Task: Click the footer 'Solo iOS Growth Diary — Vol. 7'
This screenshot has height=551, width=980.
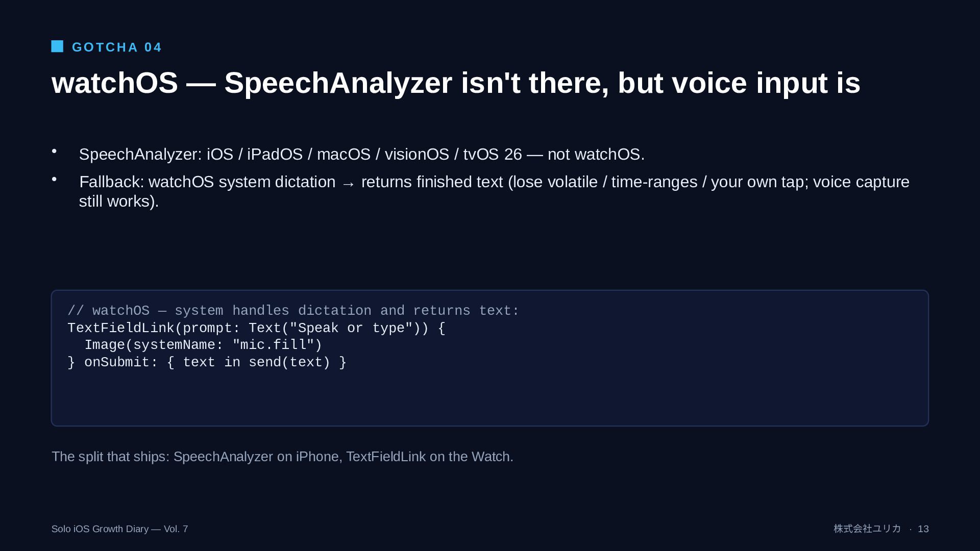Action: point(119,529)
